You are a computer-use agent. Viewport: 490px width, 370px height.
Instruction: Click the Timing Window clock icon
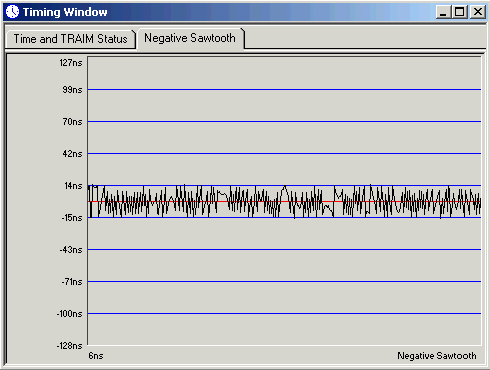click(12, 12)
